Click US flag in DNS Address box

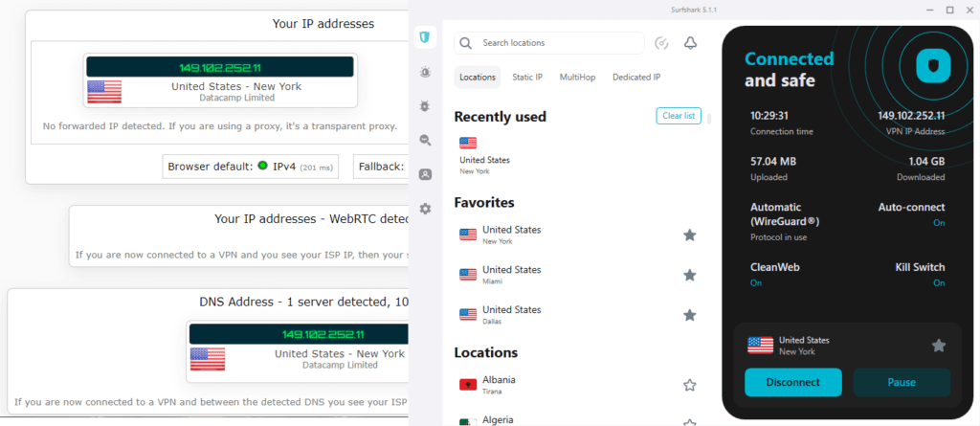coord(208,359)
